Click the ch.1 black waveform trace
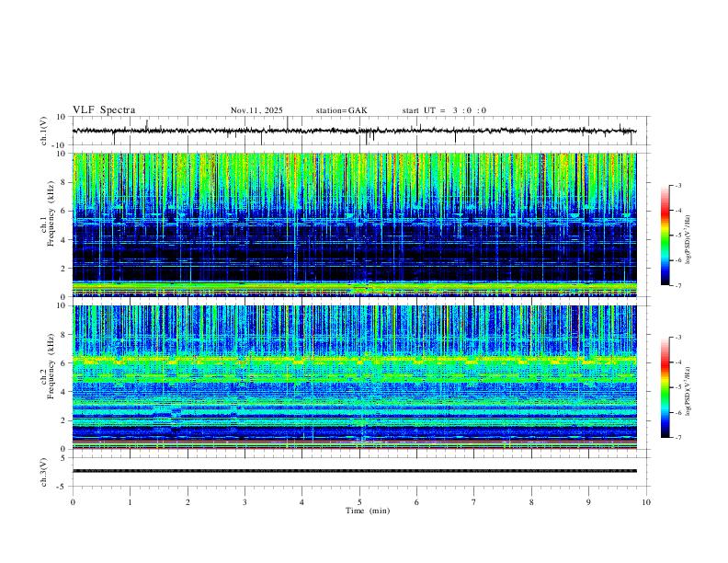Viewport: 728px width, 563px height. tap(354, 131)
